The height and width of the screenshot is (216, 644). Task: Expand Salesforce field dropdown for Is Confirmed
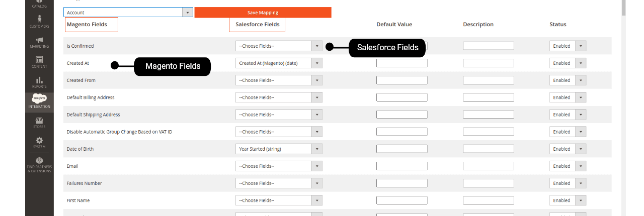click(279, 46)
